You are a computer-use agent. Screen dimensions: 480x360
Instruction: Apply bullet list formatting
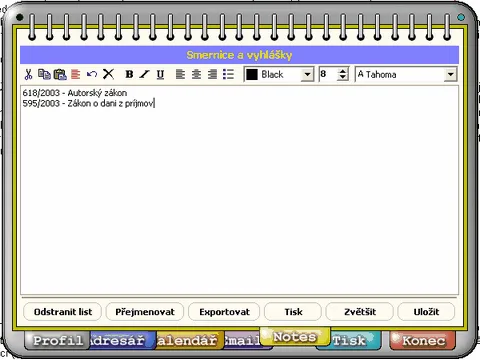tap(228, 74)
